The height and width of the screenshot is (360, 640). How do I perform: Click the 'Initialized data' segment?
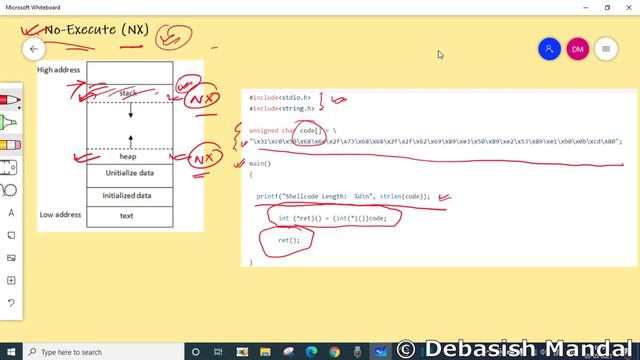pyautogui.click(x=129, y=196)
